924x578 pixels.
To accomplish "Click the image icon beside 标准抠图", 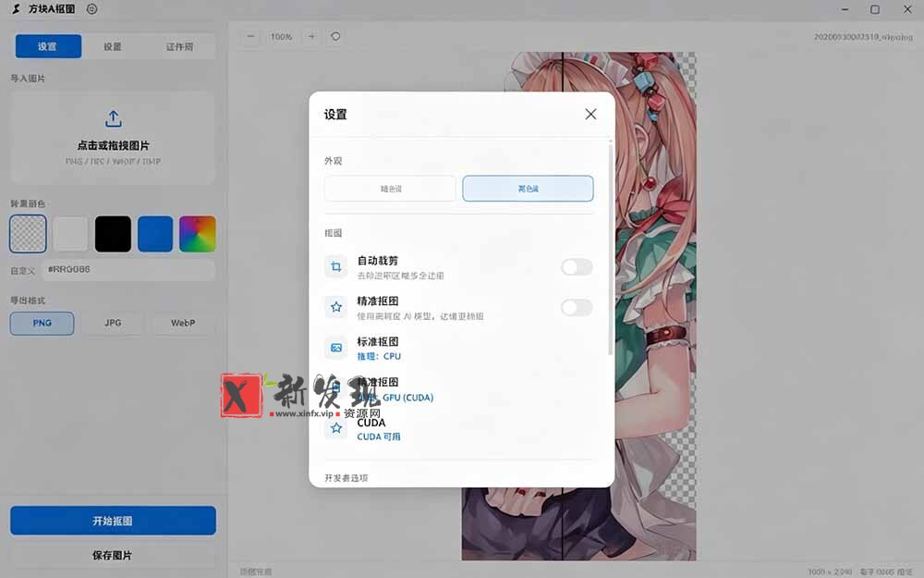I will (336, 348).
